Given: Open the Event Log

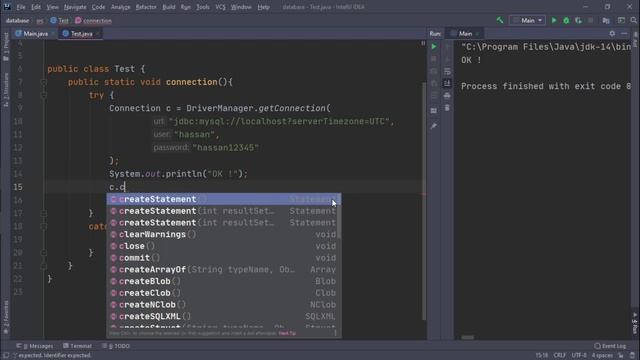Looking at the screenshot, I should [610, 346].
